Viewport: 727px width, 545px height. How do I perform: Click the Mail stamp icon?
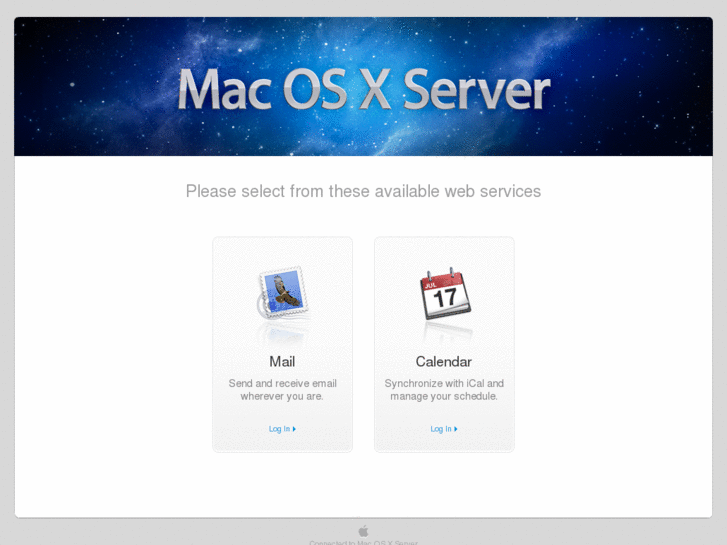[282, 293]
